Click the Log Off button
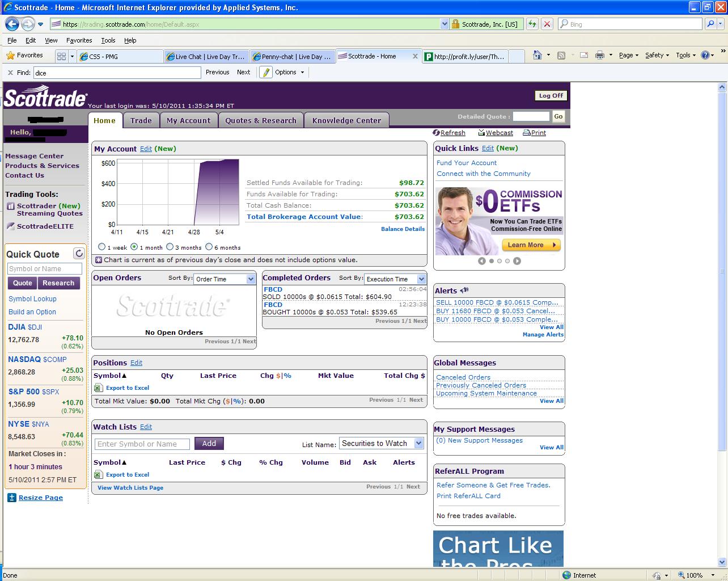728x581 pixels. pyautogui.click(x=551, y=96)
